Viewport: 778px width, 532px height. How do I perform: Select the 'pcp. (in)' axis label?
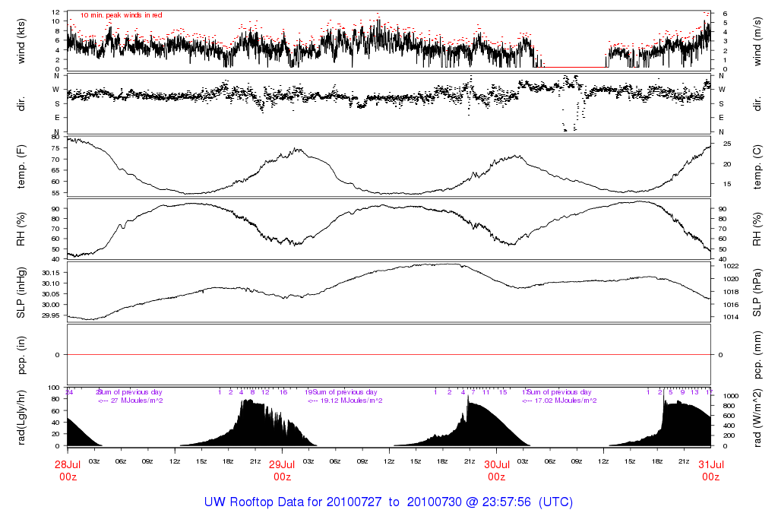coord(22,355)
